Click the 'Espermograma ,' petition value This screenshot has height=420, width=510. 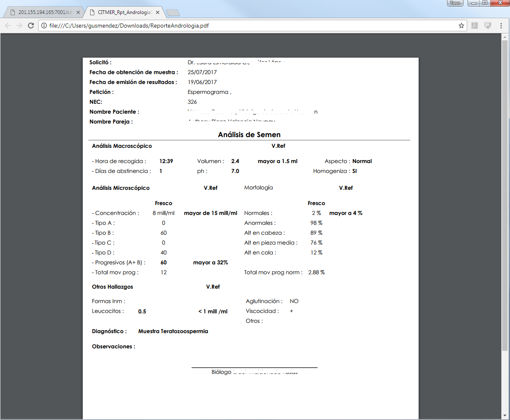[x=210, y=92]
